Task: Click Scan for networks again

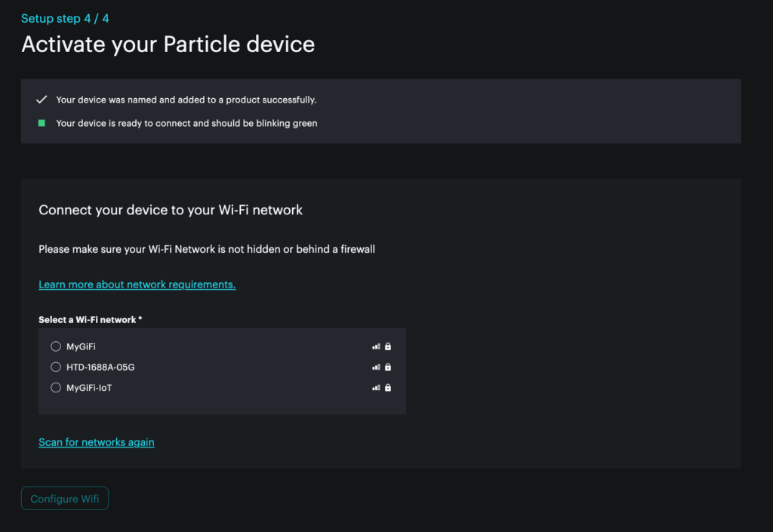Action: tap(96, 442)
